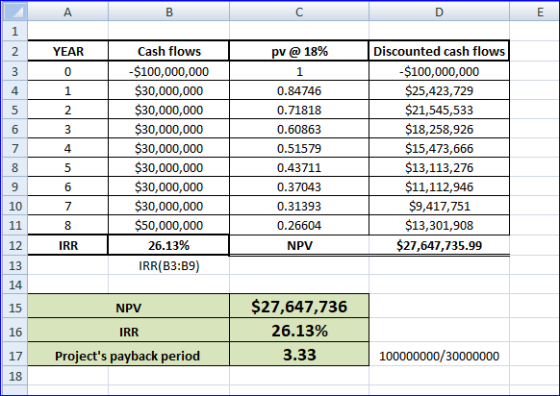Select the 0.43711 cell
The image size is (560, 396).
point(299,167)
